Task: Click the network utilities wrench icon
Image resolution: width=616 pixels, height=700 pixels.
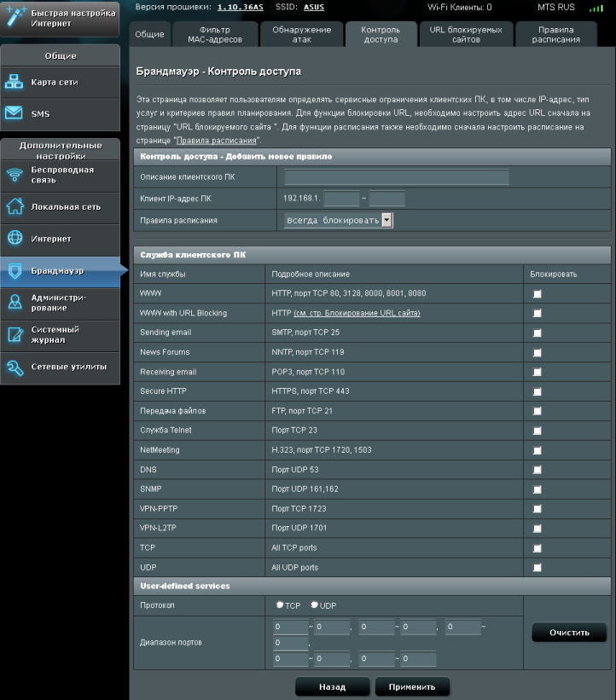Action: click(x=15, y=367)
